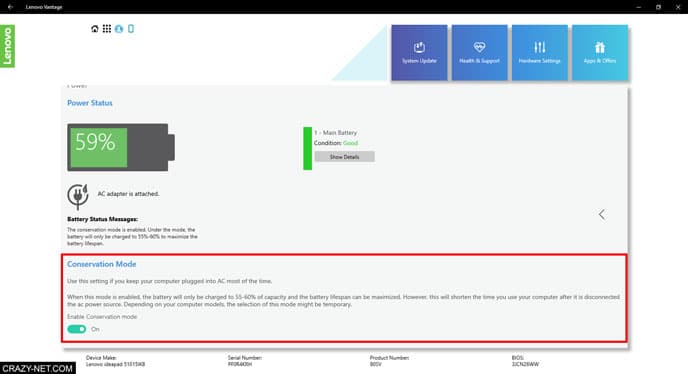Open the apps grid icon

tap(107, 29)
